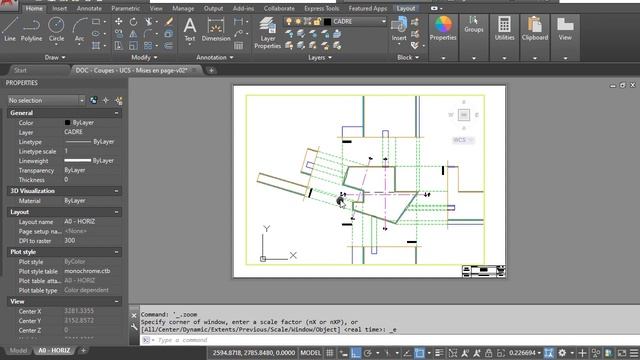Click the Insert block icon
Screen dimensions: 640x360
tap(399, 29)
